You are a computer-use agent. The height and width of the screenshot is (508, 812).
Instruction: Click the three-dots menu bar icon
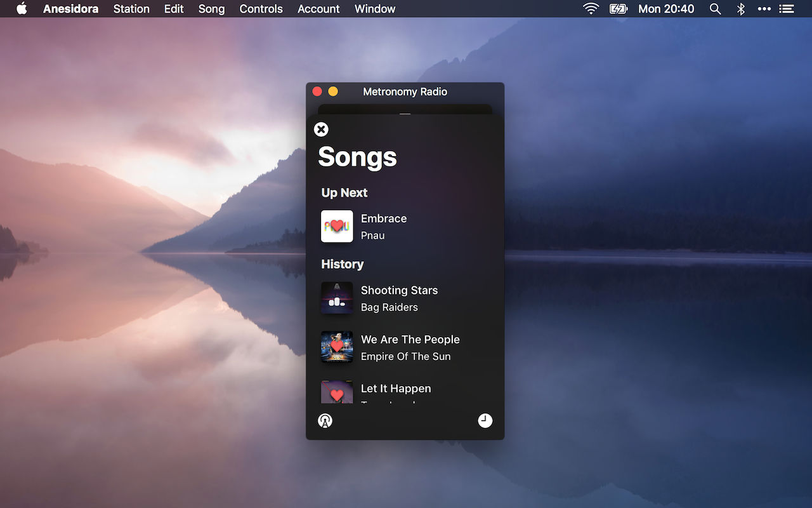click(764, 9)
